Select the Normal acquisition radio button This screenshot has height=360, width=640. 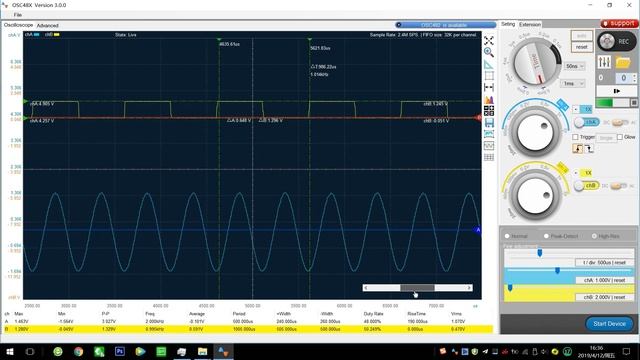point(507,236)
